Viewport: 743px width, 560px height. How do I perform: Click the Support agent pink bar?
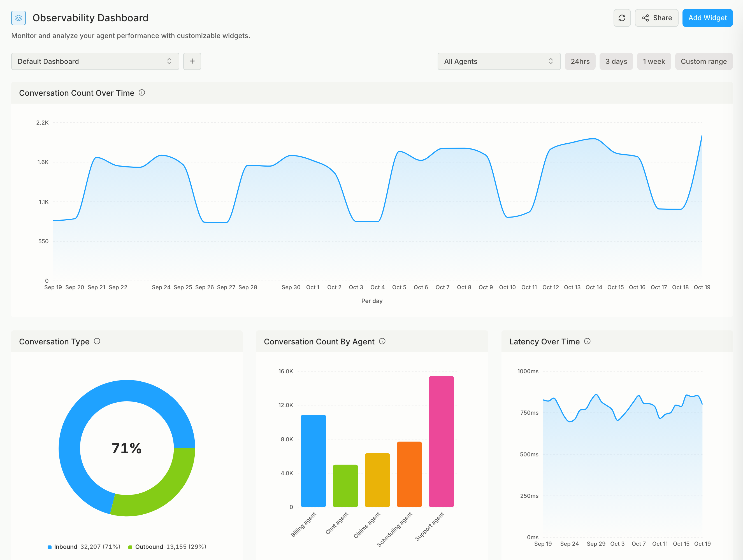(x=441, y=442)
